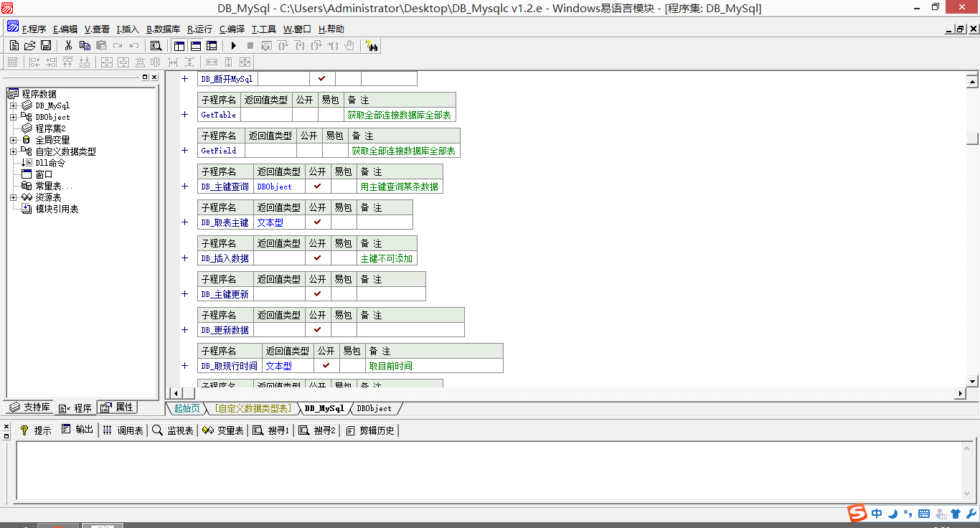Click the help binoculars toolbar icon
This screenshot has height=528, width=980.
point(372,45)
